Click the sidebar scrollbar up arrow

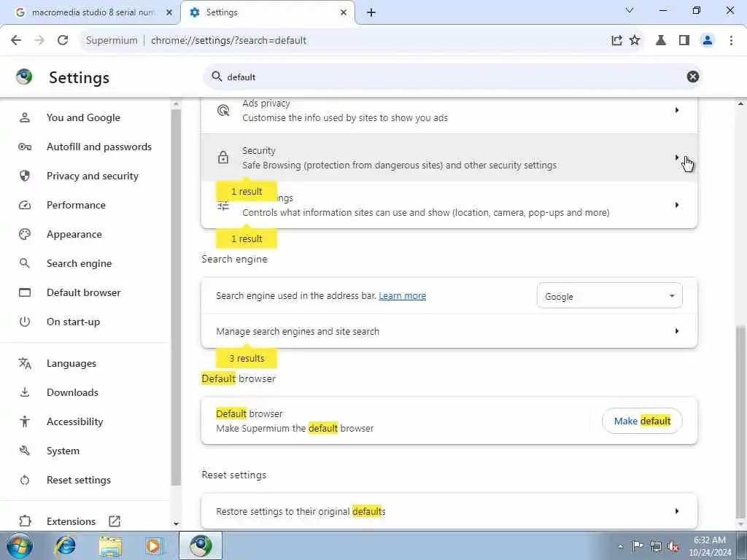tap(176, 104)
